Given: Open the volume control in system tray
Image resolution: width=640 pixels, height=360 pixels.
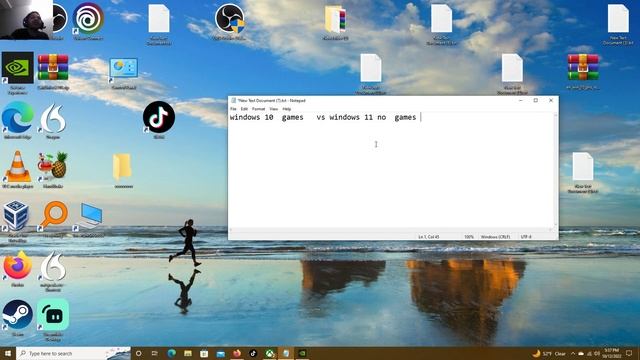Looking at the screenshot, I should click(597, 353).
